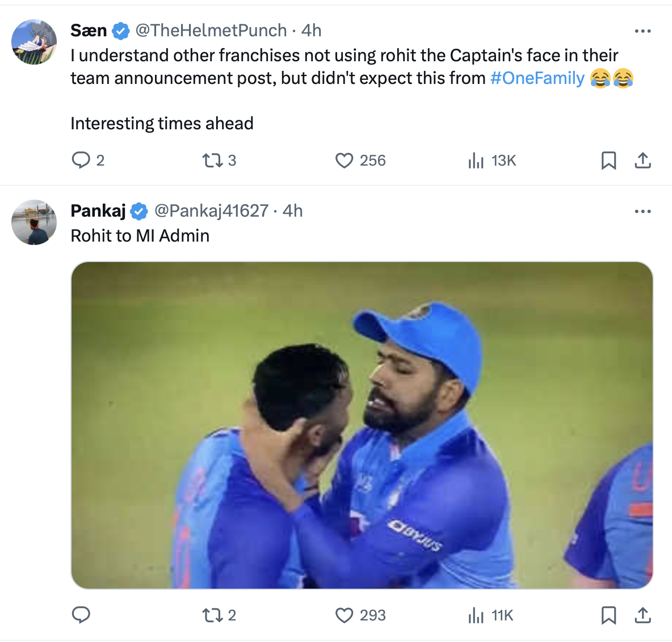
Task: Open Sæn's profile avatar
Action: [34, 42]
